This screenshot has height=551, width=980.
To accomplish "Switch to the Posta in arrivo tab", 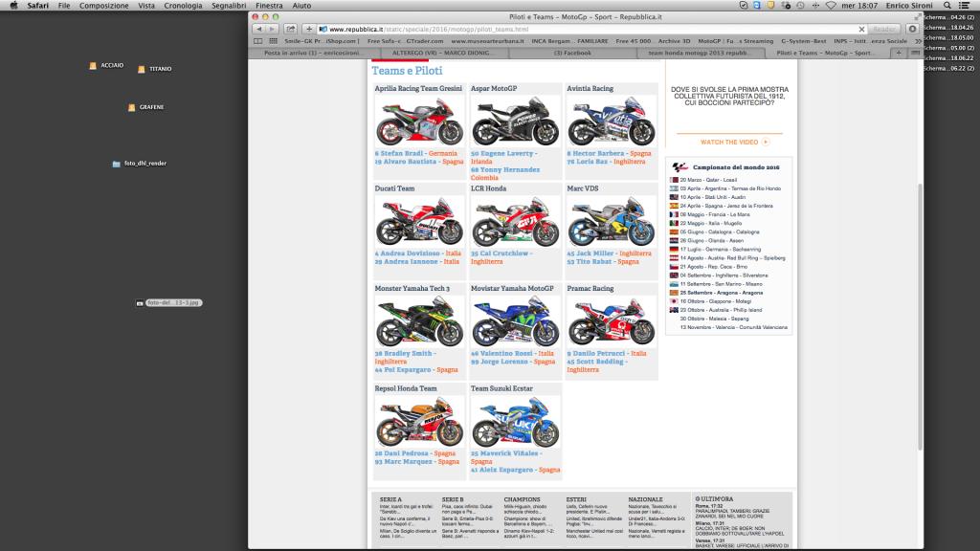I will 312,54.
